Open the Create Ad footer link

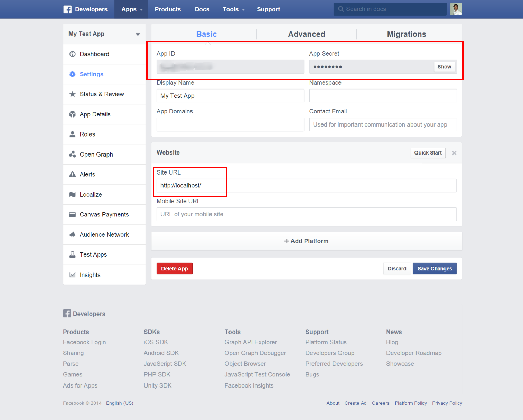coord(355,403)
